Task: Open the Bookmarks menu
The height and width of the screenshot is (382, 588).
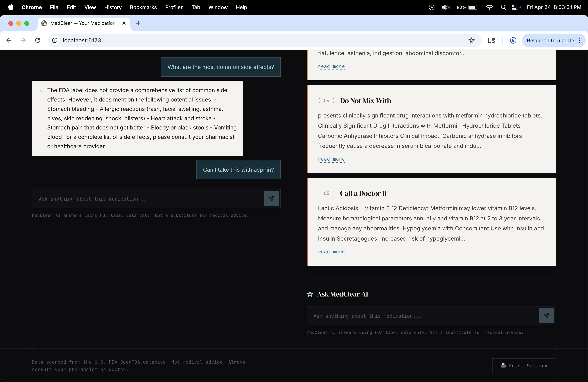Action: (x=143, y=7)
